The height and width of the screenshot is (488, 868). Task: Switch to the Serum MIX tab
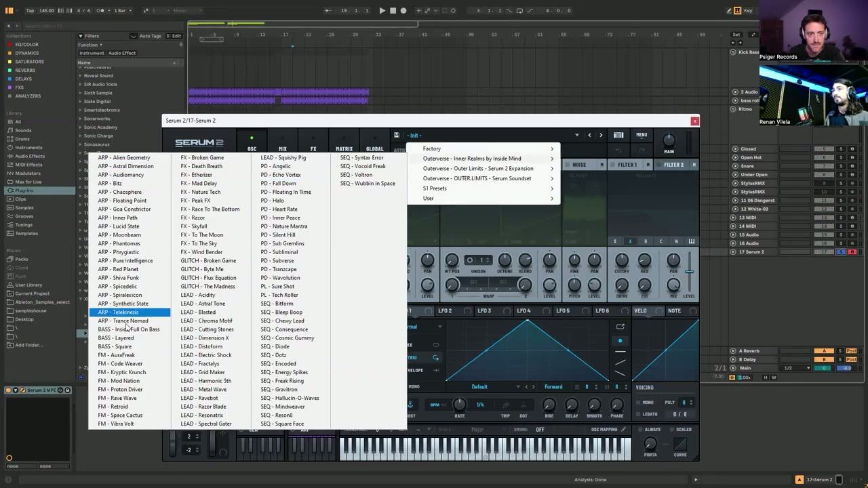(x=283, y=143)
